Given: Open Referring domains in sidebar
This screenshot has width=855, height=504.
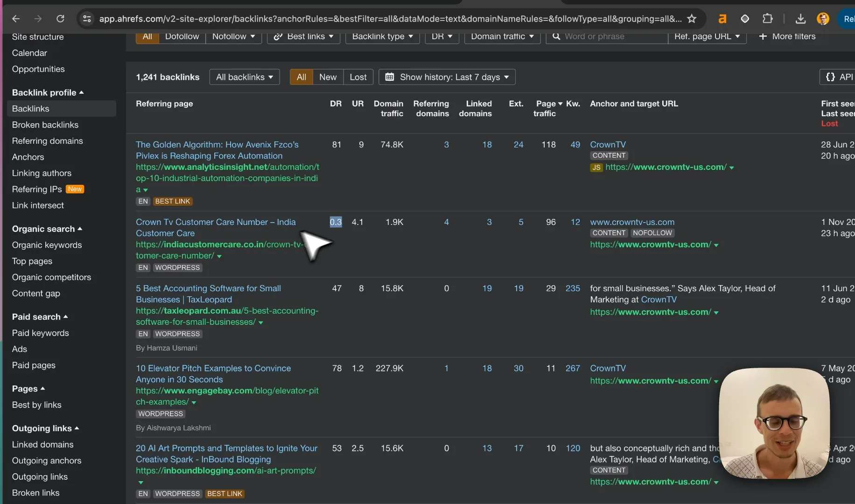Looking at the screenshot, I should pyautogui.click(x=48, y=141).
